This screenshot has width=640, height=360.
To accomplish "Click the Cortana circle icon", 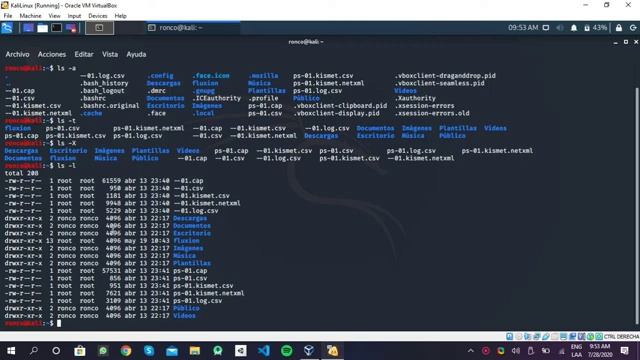I will click(x=56, y=351).
